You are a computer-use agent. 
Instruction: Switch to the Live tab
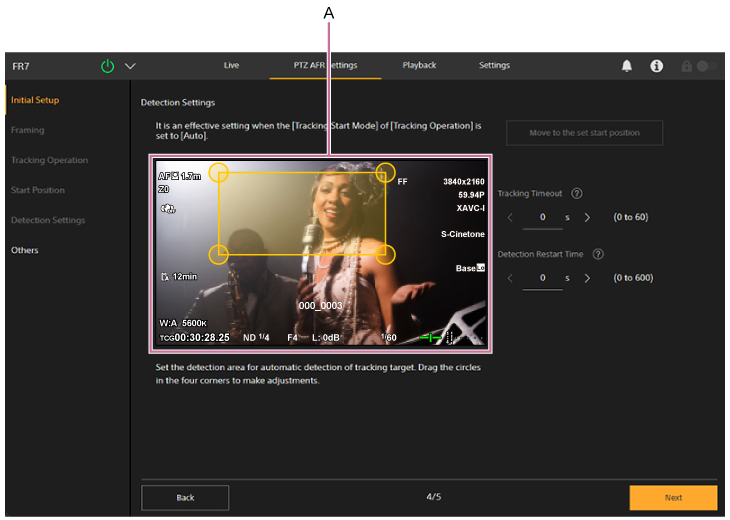231,65
